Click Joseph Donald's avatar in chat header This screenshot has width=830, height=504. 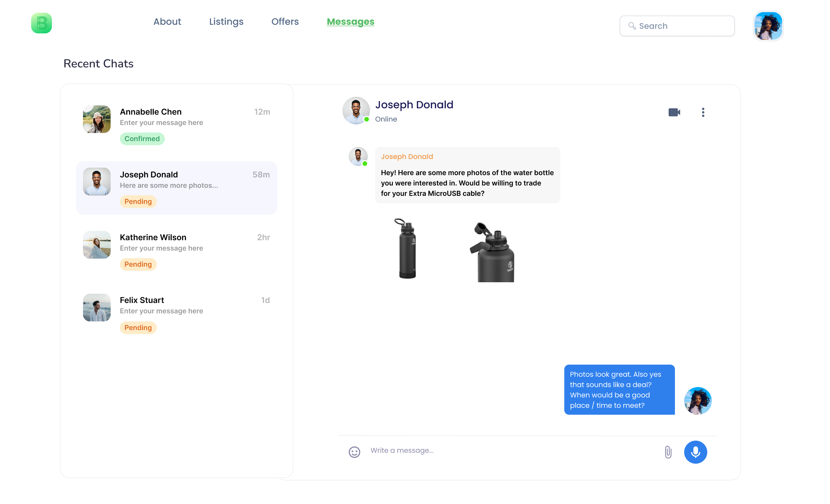point(356,110)
